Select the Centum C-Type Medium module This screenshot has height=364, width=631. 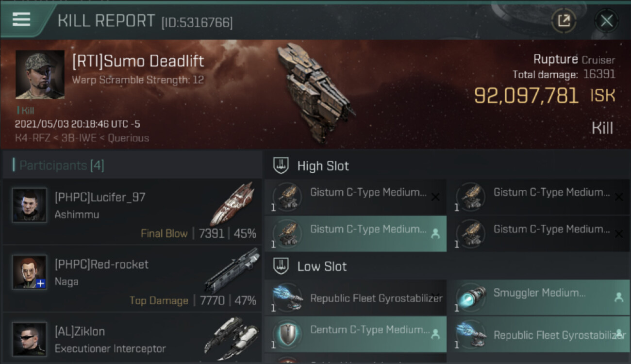pyautogui.click(x=355, y=334)
